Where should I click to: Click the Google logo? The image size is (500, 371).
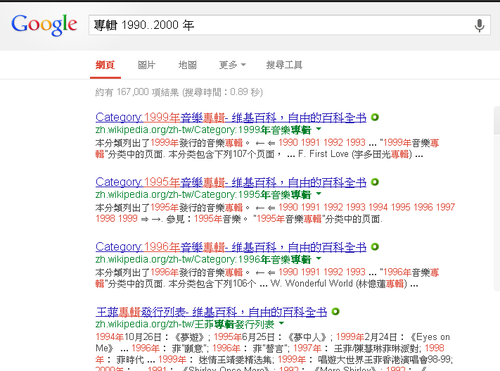click(x=44, y=24)
